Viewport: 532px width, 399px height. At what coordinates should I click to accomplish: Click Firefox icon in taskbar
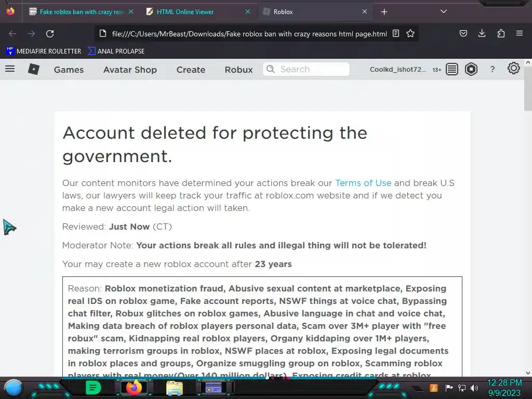coord(134,388)
